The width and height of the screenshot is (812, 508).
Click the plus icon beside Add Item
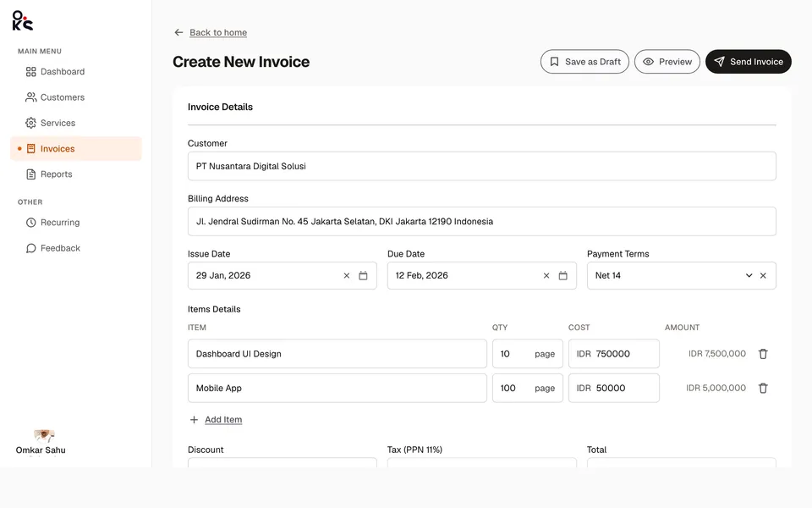coord(194,420)
